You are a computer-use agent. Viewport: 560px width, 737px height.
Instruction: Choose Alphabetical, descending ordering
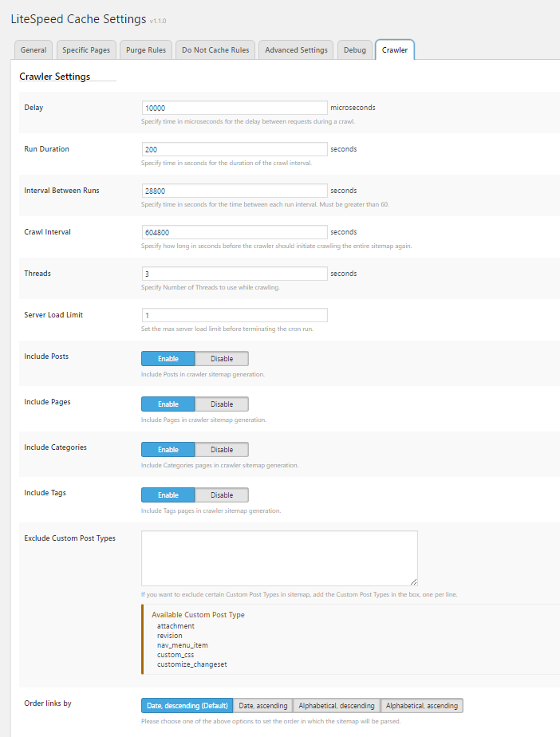click(337, 706)
